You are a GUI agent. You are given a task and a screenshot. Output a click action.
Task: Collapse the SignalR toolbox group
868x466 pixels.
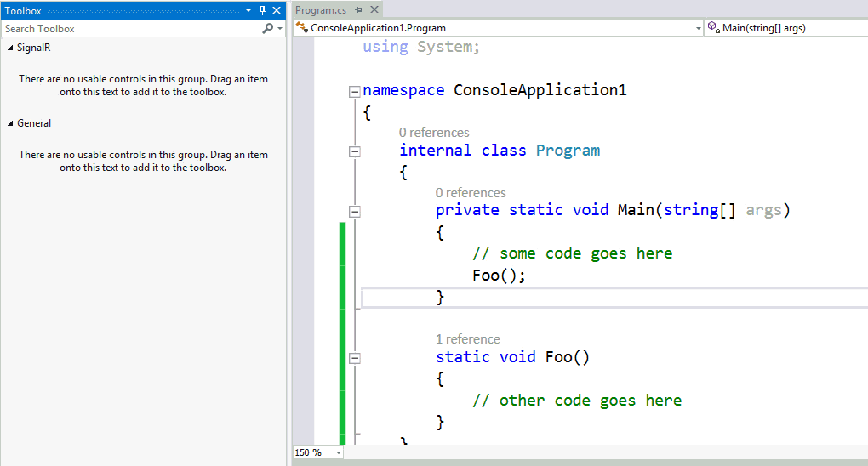[x=10, y=48]
